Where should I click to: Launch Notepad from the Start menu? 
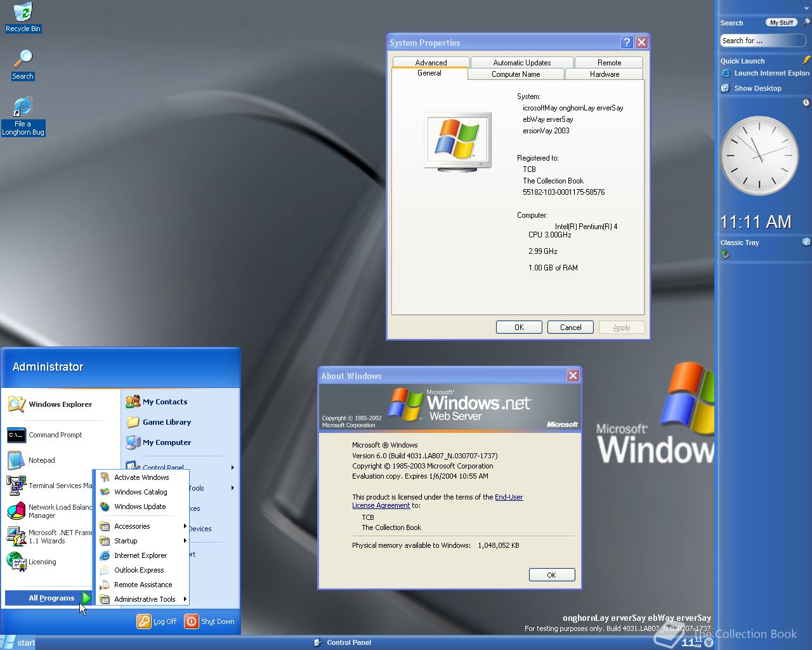32,460
